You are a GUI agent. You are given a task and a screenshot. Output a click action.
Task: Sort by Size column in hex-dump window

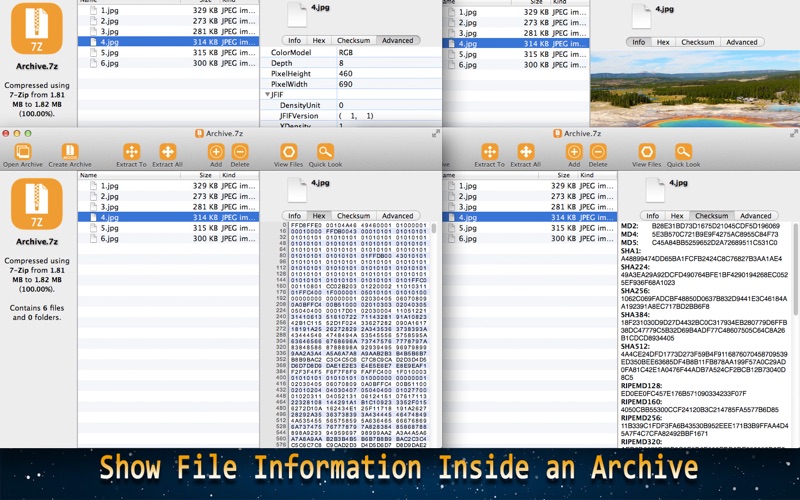(x=199, y=175)
